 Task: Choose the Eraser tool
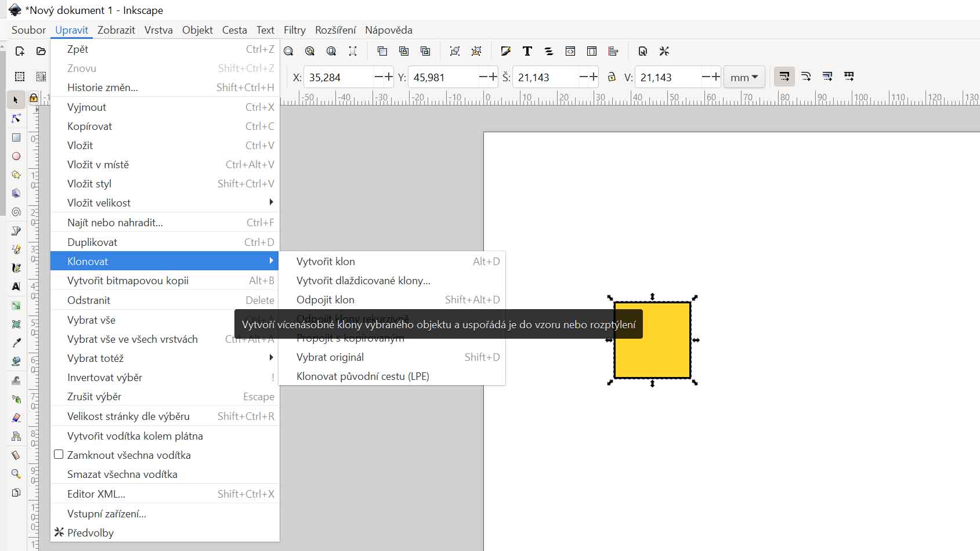16,418
